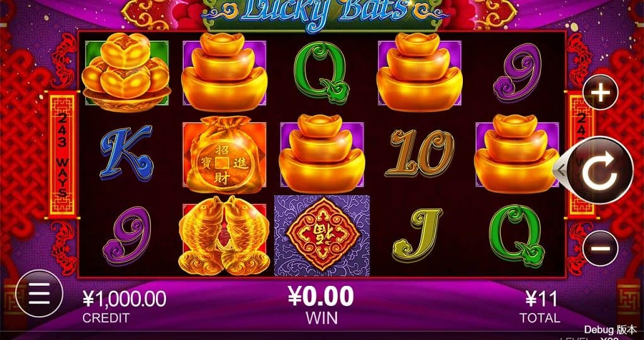
Task: Expand the small arrow beside the spin button
Action: click(x=559, y=169)
